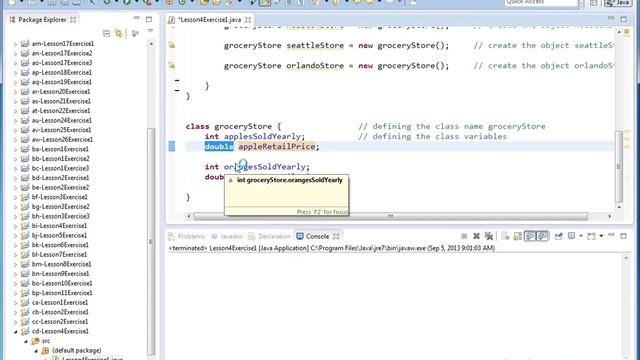The width and height of the screenshot is (640, 360).
Task: Toggle Link with Editor in Package Explorer
Action: pyautogui.click(x=119, y=33)
